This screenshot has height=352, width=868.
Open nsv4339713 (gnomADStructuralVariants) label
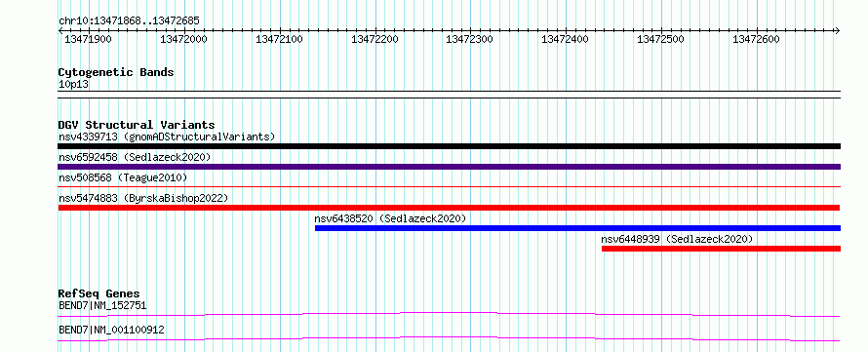pyautogui.click(x=167, y=137)
